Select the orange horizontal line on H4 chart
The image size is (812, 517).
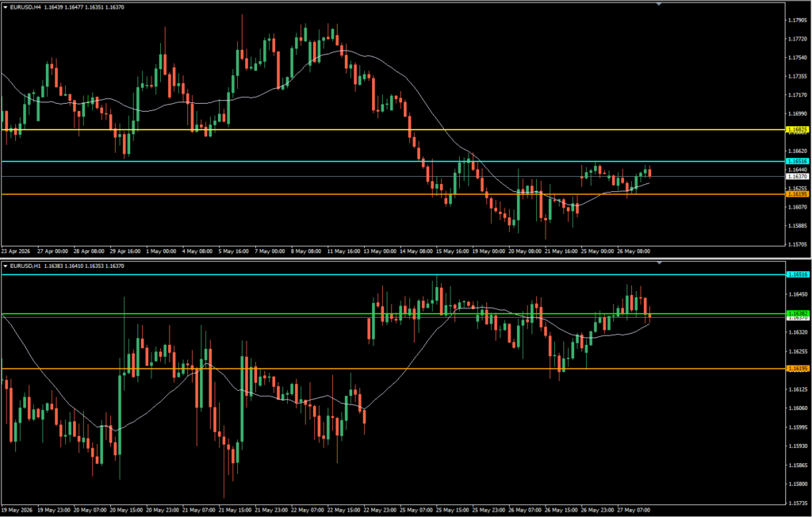393,194
